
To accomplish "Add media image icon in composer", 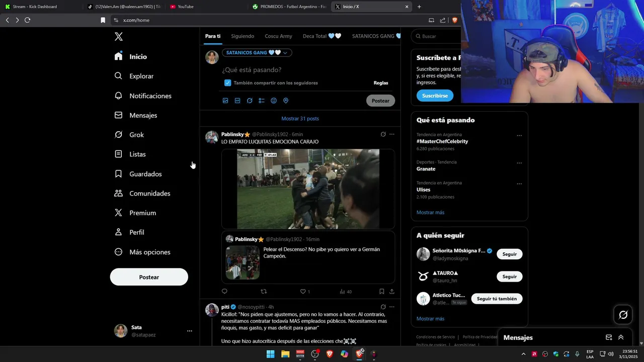I will [225, 101].
